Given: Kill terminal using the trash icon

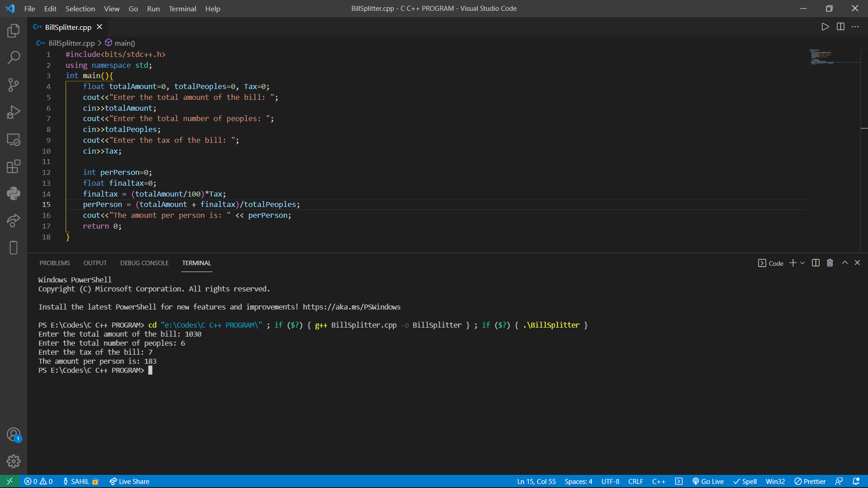Looking at the screenshot, I should [830, 263].
